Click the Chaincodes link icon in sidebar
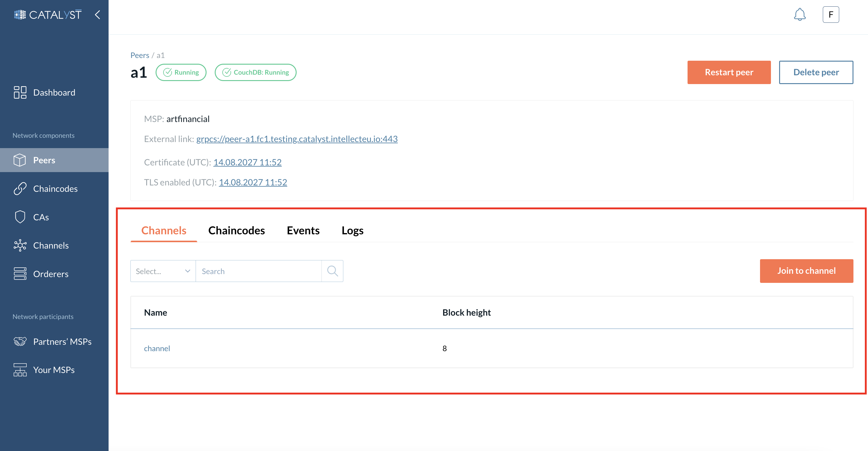Screen dimensions: 868x451 pos(20,189)
